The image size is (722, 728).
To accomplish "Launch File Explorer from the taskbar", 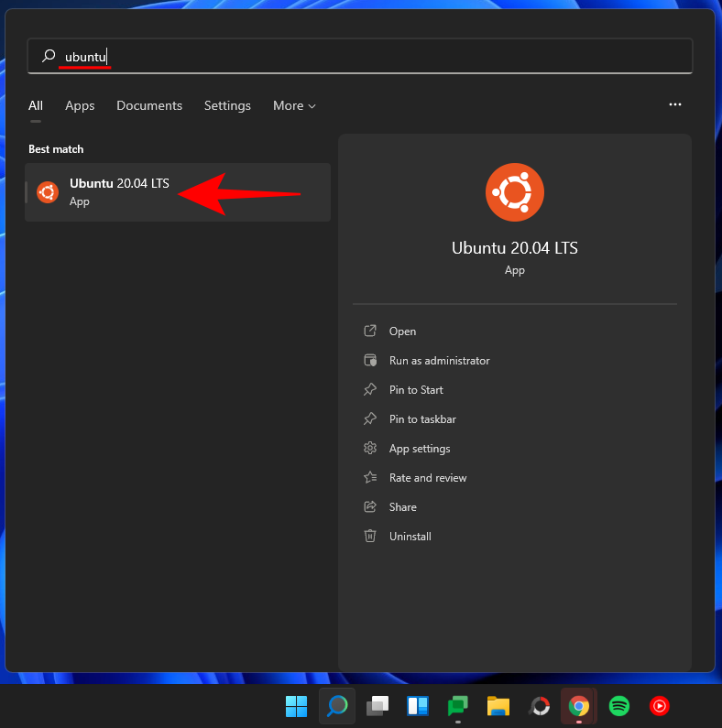I will point(498,706).
